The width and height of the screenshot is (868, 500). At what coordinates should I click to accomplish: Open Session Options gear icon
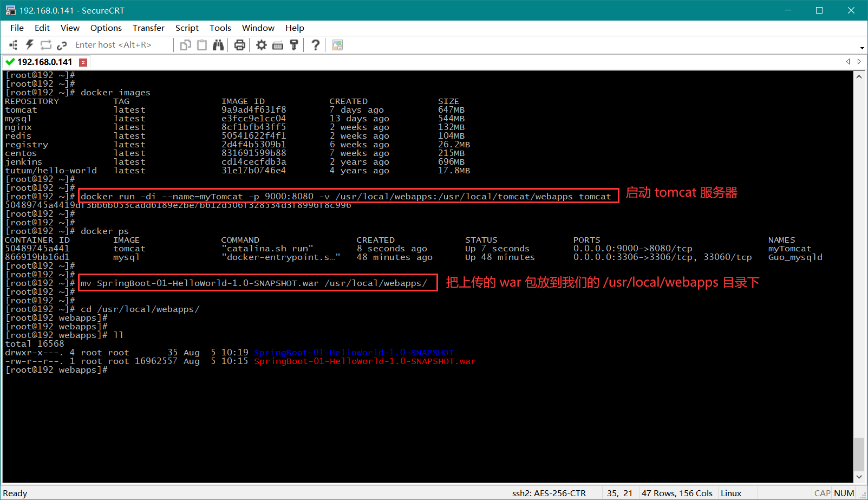(262, 45)
